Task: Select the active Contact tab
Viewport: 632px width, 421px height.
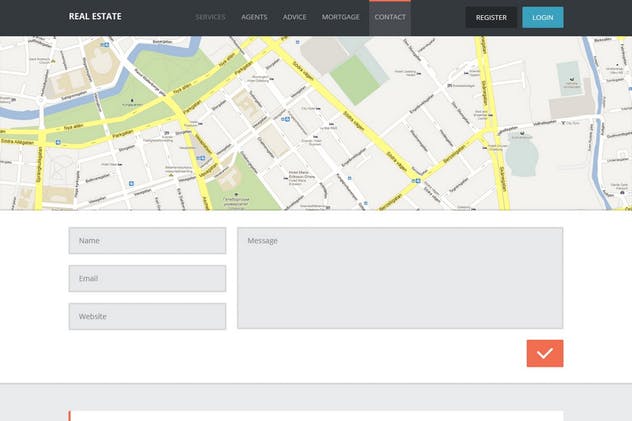Action: pos(390,17)
